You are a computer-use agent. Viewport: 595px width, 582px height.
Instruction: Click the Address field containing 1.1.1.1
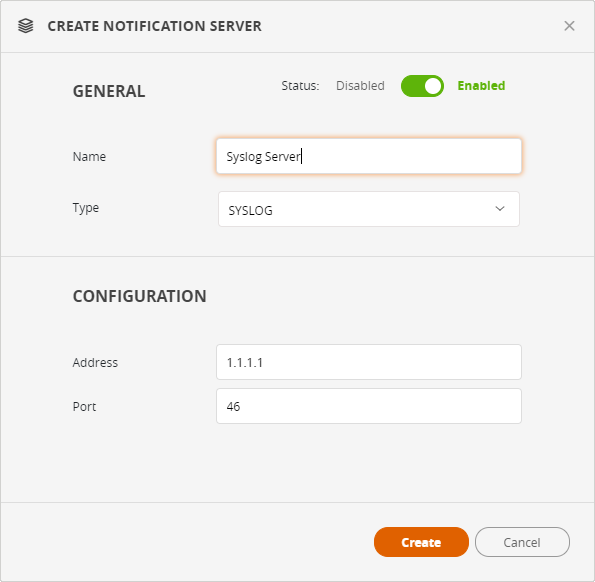pos(369,362)
